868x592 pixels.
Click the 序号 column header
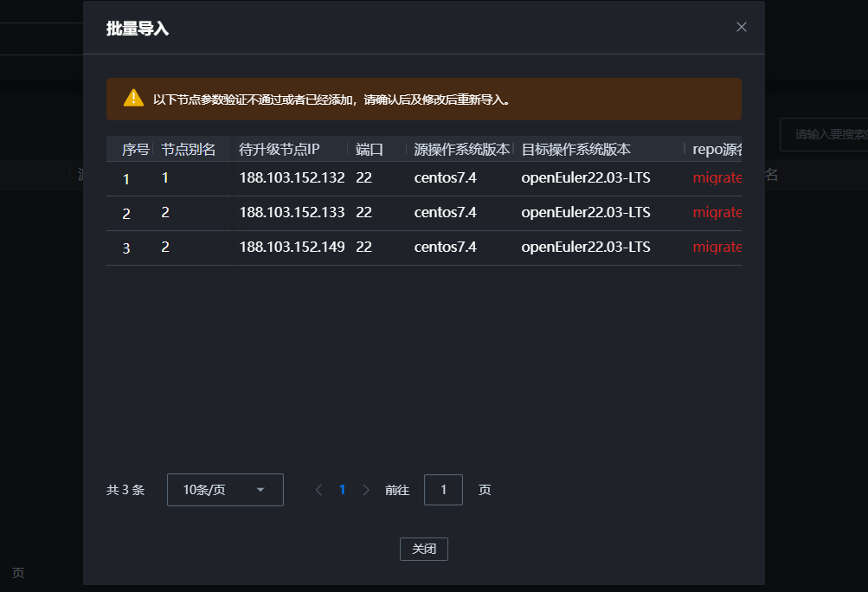[136, 149]
